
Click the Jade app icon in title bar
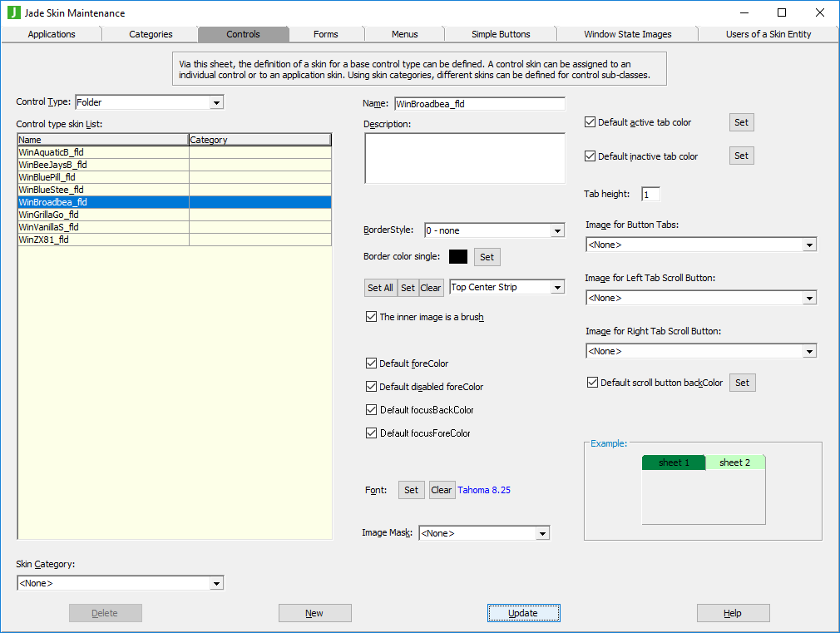click(x=13, y=12)
